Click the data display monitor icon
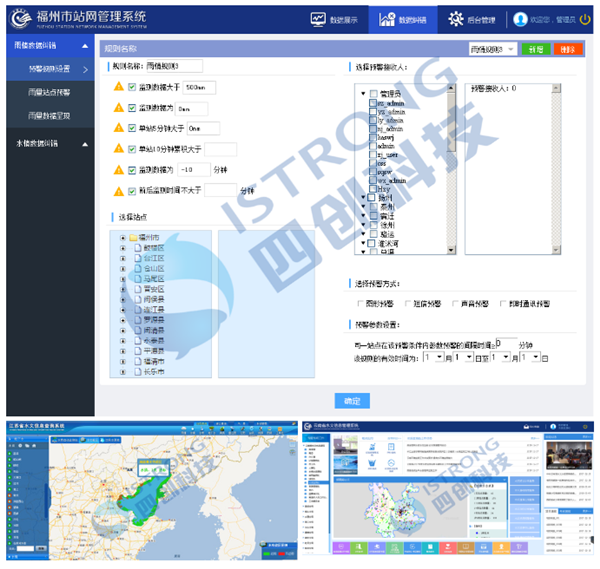600x569 pixels. click(319, 19)
